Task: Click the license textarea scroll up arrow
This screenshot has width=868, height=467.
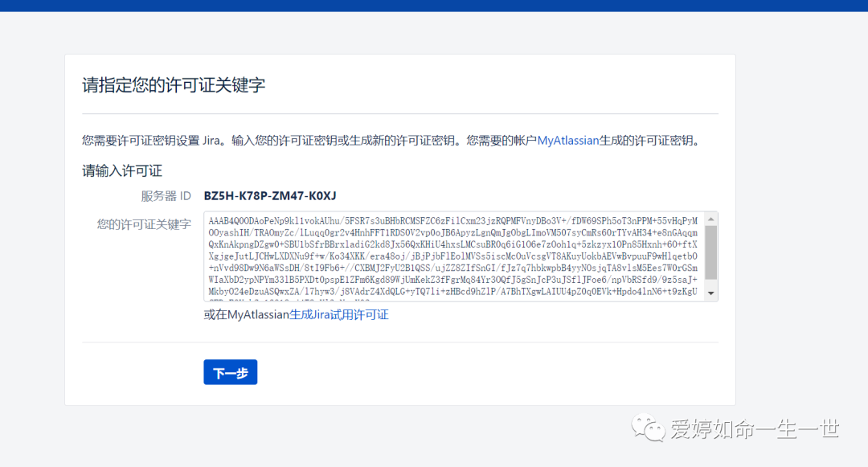Action: (711, 219)
